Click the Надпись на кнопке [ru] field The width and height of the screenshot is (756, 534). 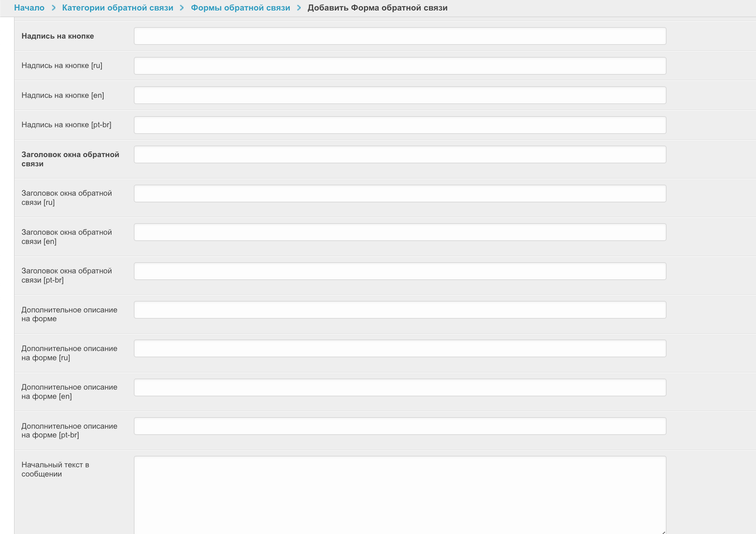click(400, 66)
